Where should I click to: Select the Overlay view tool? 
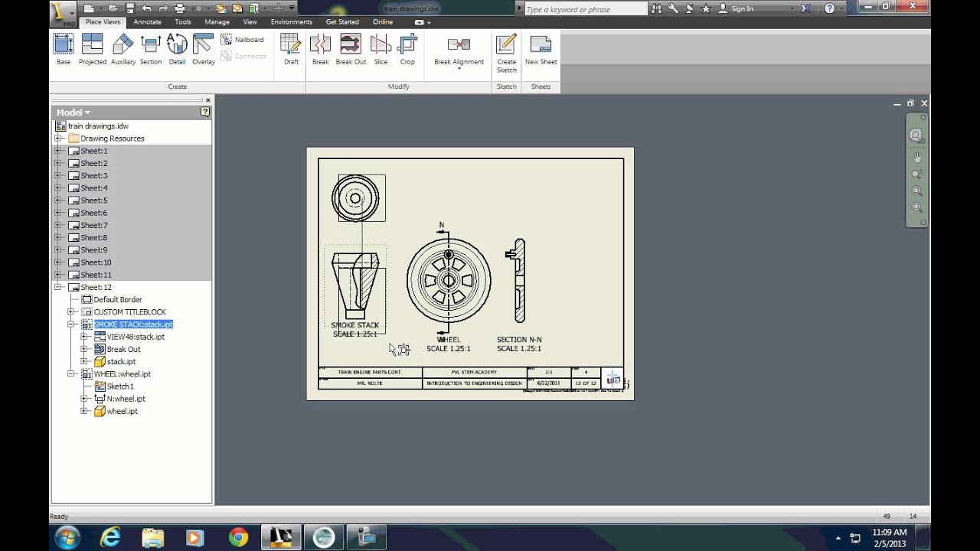tap(204, 50)
